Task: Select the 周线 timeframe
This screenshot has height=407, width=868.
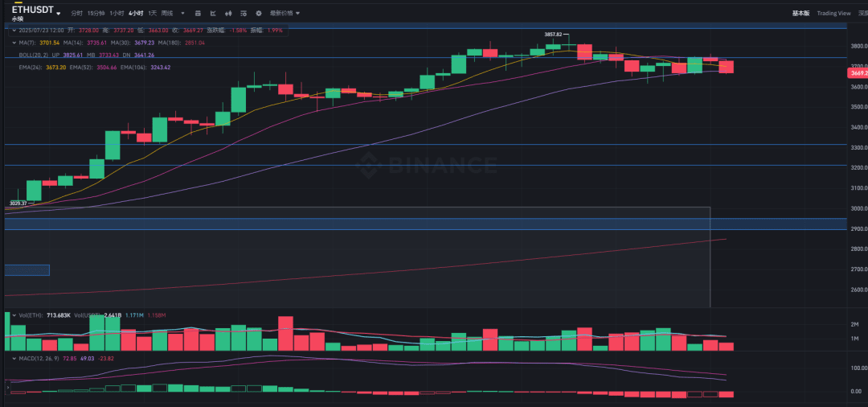Action: [166, 13]
